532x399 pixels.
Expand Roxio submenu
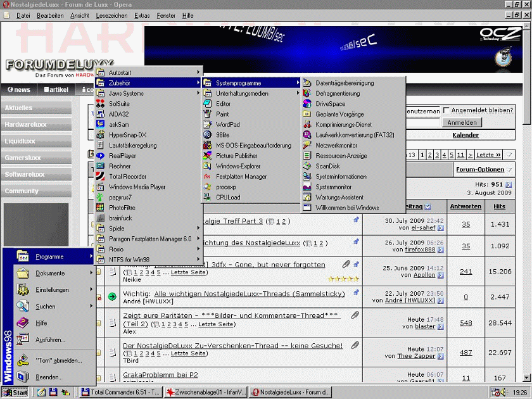coord(149,249)
